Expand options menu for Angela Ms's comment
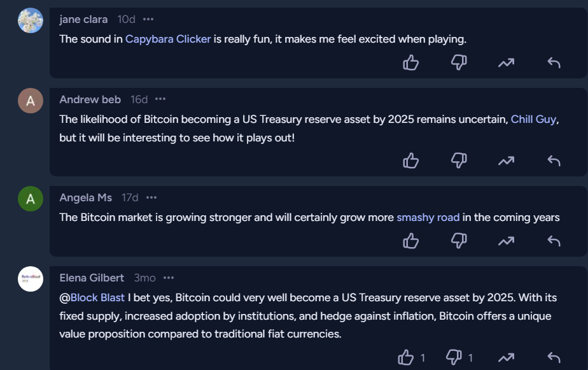Screen dimensions: 588x370 pos(151,197)
